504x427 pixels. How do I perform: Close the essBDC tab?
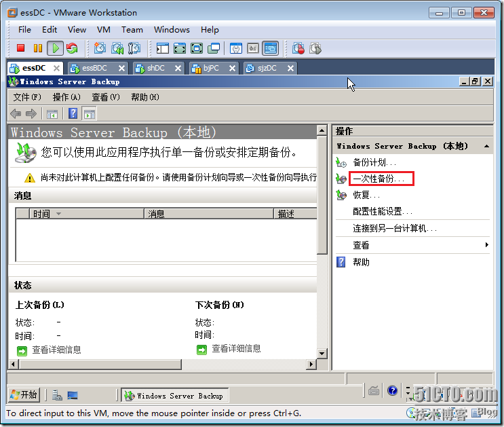(x=121, y=68)
